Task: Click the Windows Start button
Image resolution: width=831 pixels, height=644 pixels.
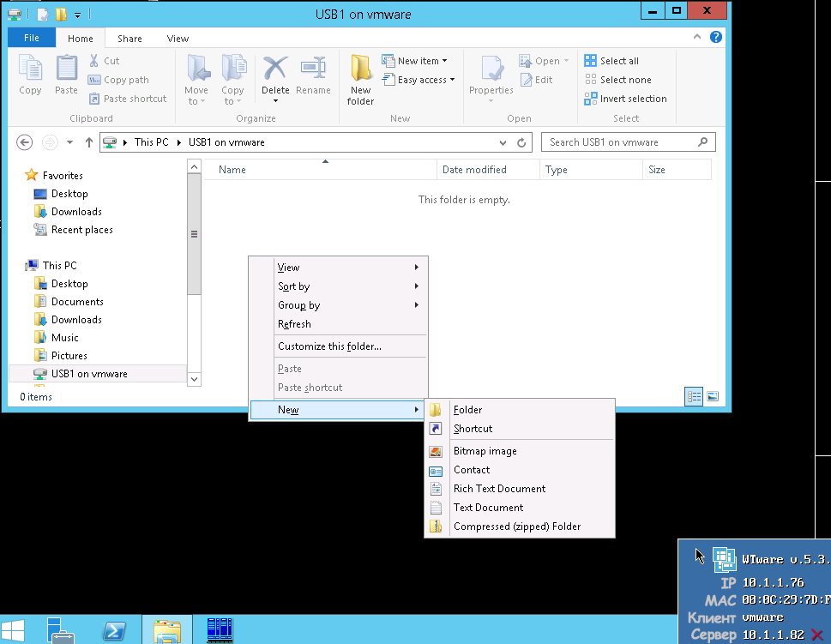Action: 14,630
